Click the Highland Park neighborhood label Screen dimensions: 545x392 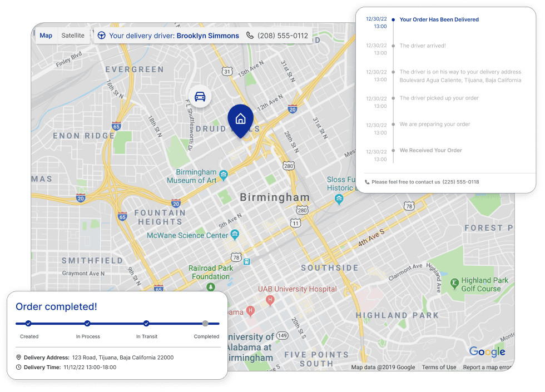[x=397, y=315]
